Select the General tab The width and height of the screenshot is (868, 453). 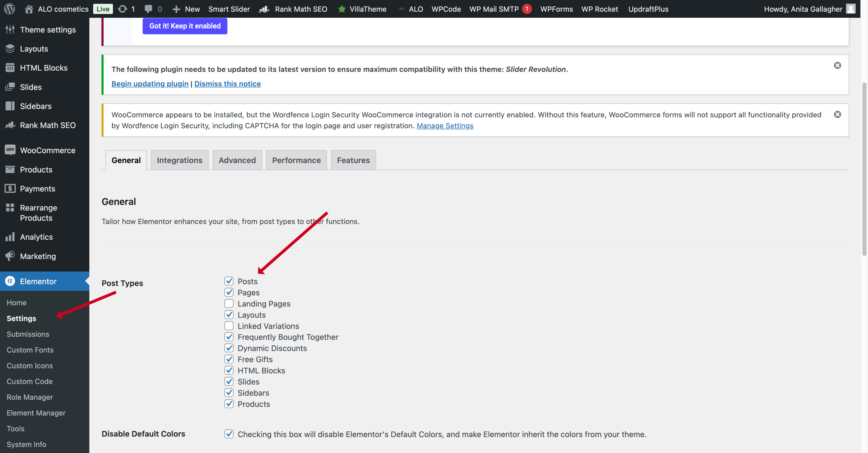pyautogui.click(x=126, y=160)
